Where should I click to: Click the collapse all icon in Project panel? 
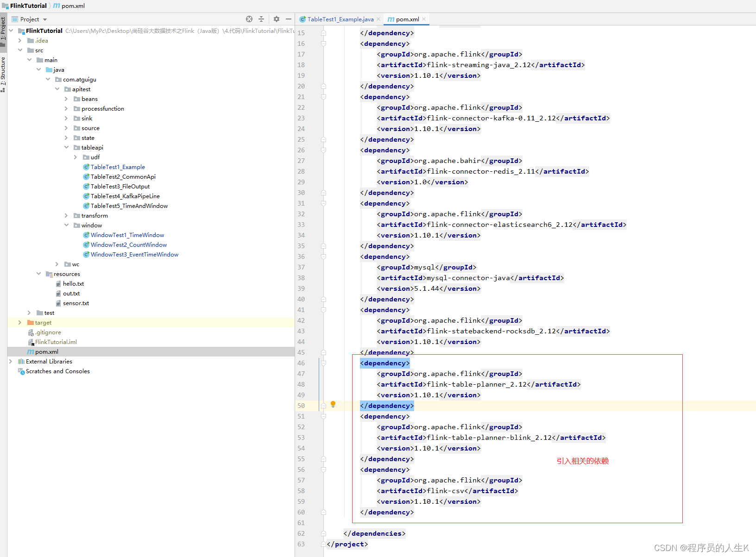point(261,19)
